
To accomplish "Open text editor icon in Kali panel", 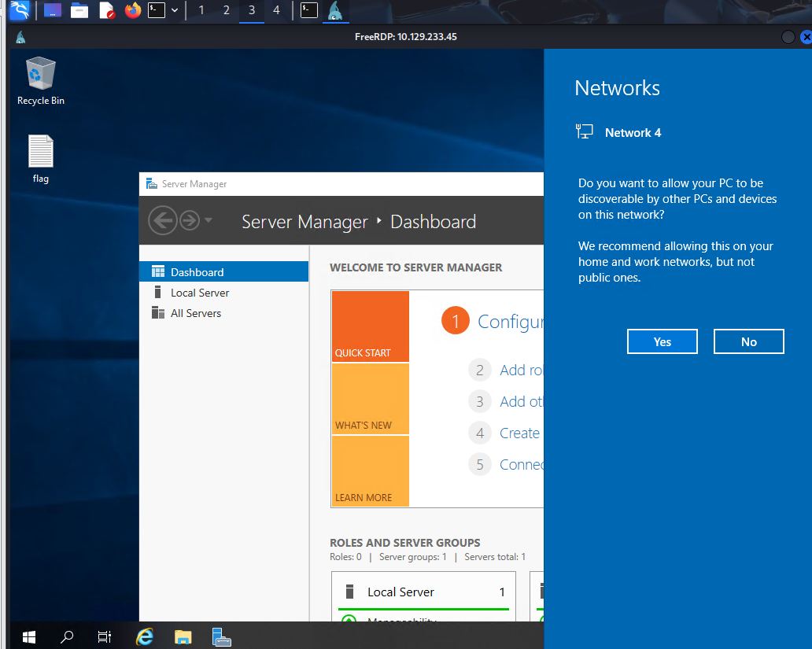I will (x=106, y=10).
